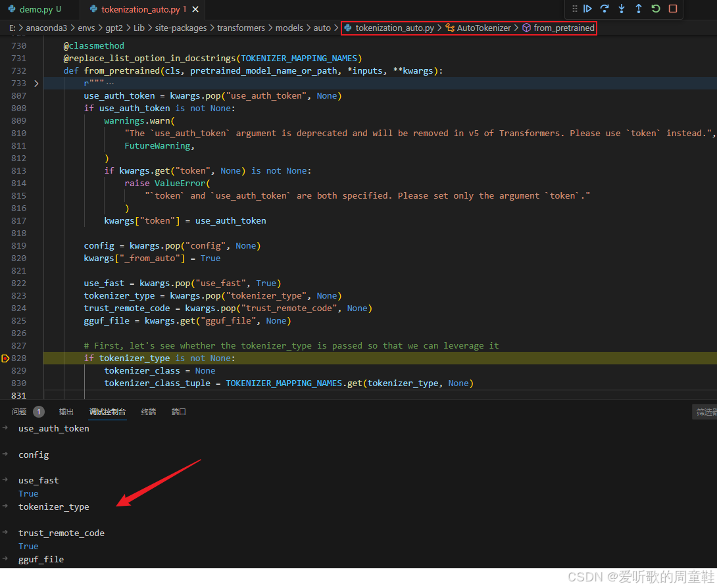Open the 端口 ports panel tab
The image size is (717, 588).
[x=179, y=412]
